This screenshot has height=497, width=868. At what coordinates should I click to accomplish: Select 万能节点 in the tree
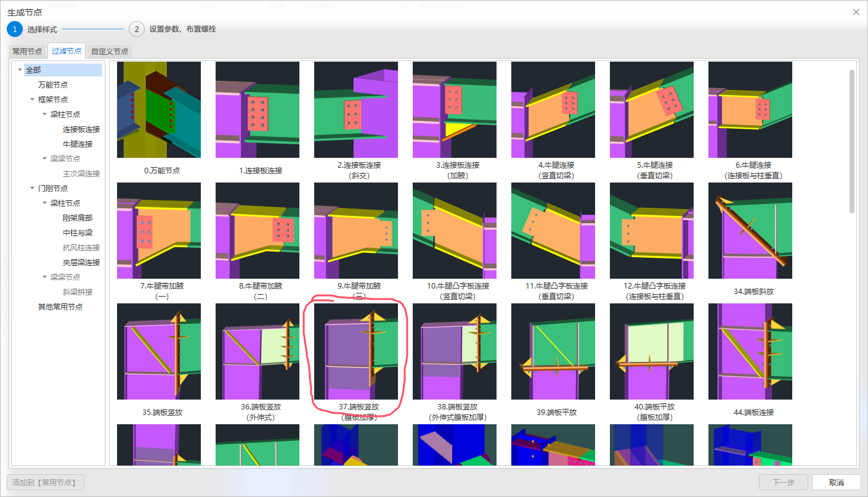point(53,84)
